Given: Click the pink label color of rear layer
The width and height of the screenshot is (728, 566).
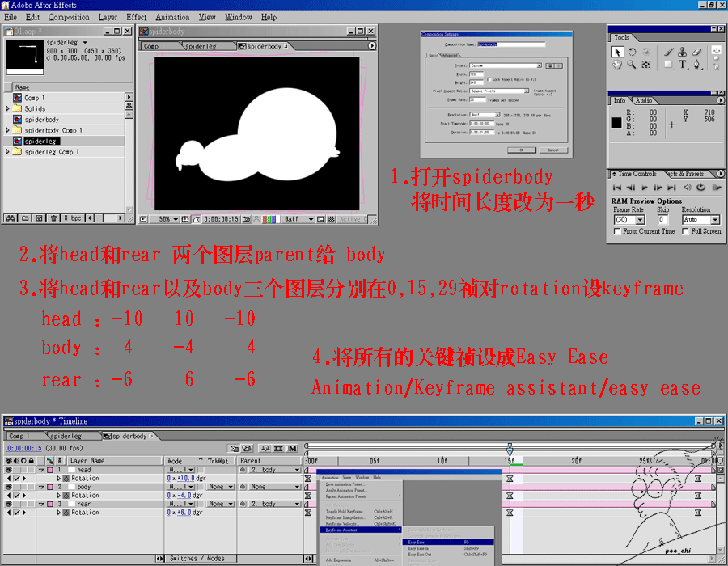Looking at the screenshot, I should tap(50, 504).
